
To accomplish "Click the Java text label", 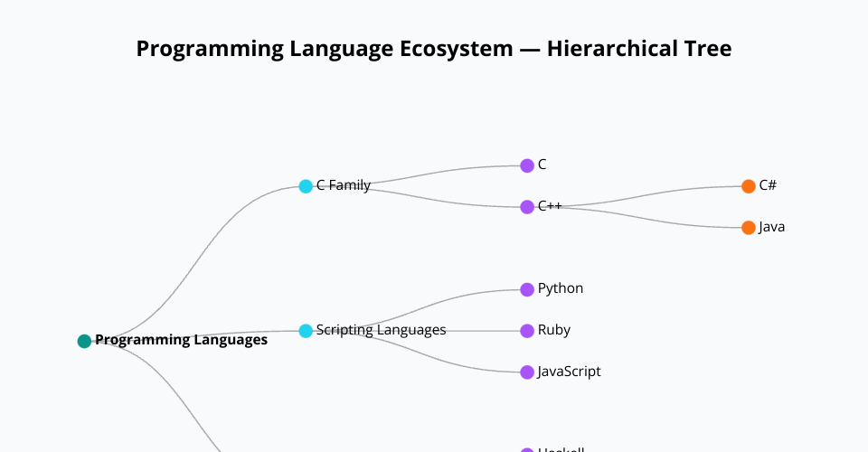I will 772,227.
